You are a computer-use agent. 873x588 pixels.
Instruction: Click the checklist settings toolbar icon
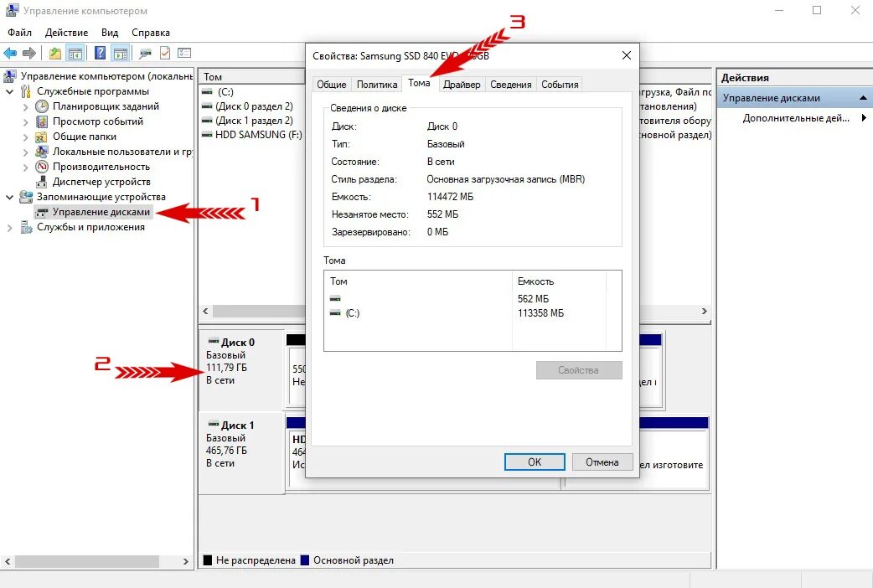click(184, 54)
